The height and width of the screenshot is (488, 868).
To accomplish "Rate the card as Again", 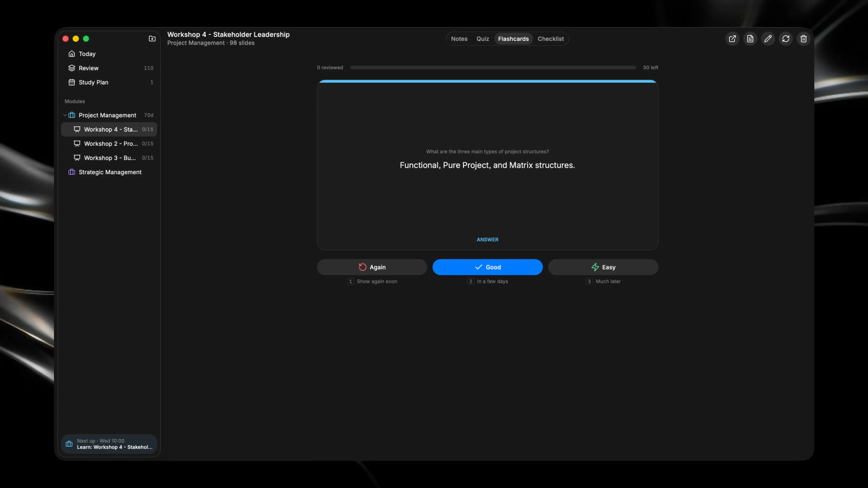I will [x=372, y=267].
